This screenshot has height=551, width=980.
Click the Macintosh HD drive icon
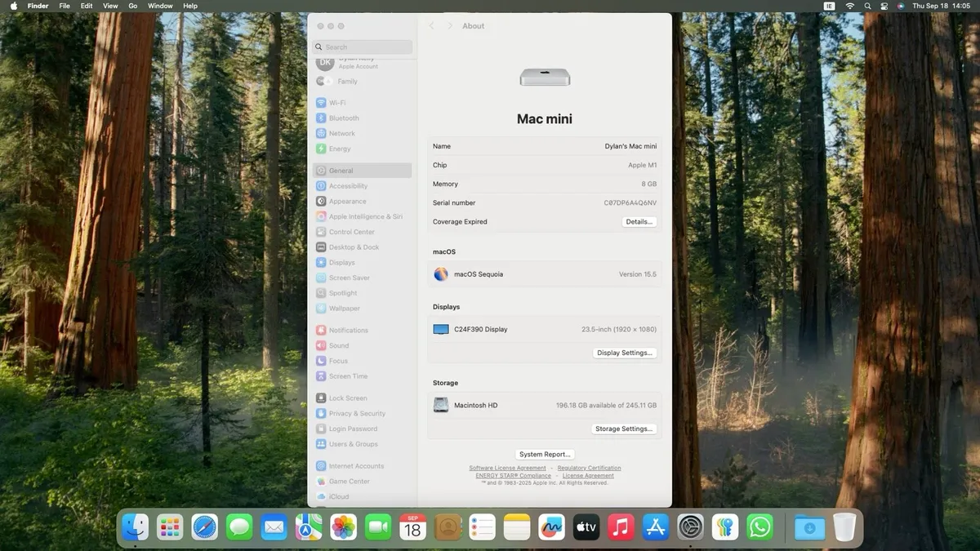(441, 405)
